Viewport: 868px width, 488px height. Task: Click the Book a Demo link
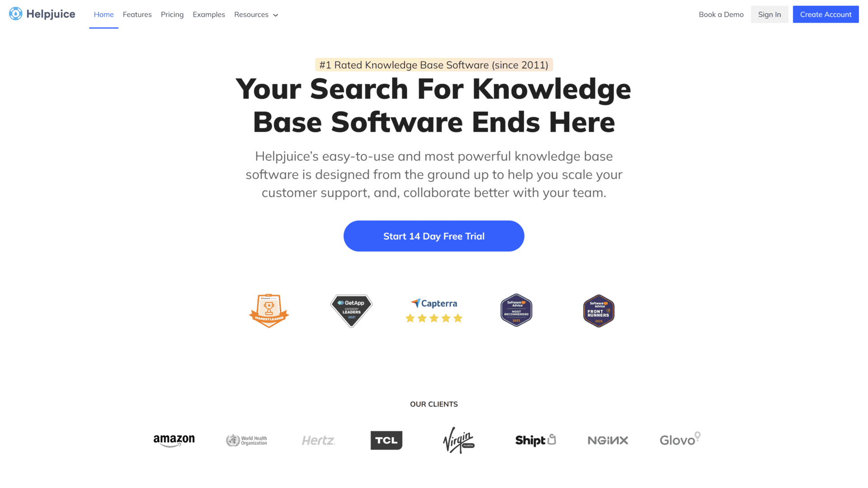click(721, 14)
